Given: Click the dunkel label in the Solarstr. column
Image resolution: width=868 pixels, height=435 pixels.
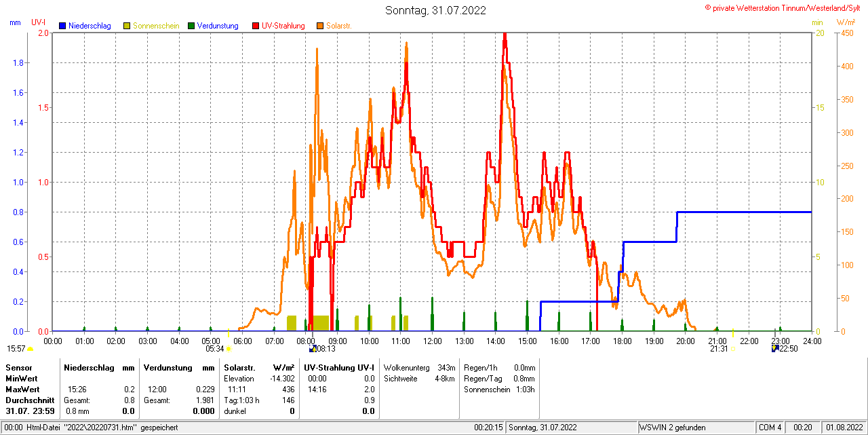Looking at the screenshot, I should click(x=235, y=411).
